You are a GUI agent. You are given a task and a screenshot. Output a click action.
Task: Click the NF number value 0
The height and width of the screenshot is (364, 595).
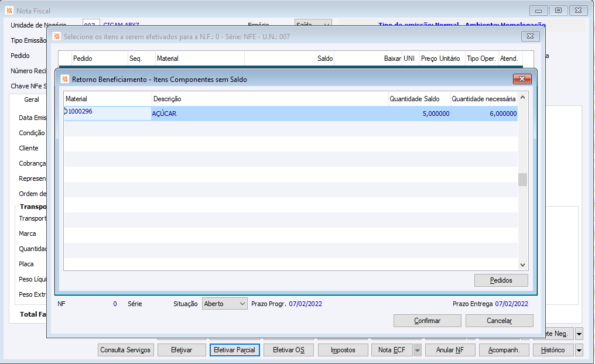coord(115,304)
